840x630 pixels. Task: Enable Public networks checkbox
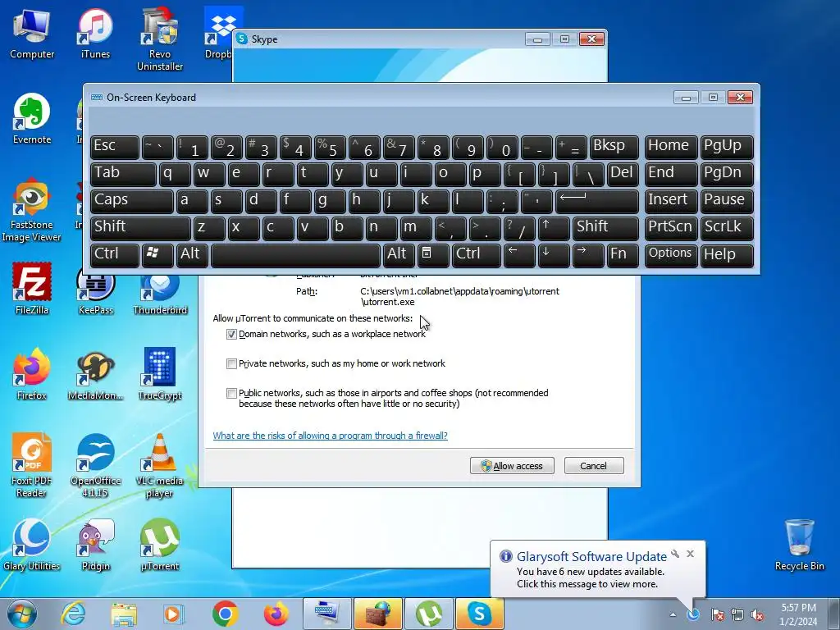231,393
